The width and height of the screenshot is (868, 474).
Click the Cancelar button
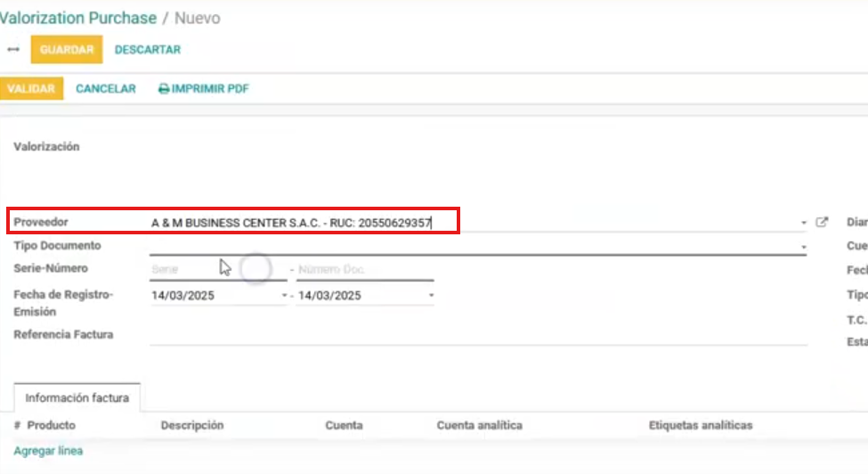point(106,89)
